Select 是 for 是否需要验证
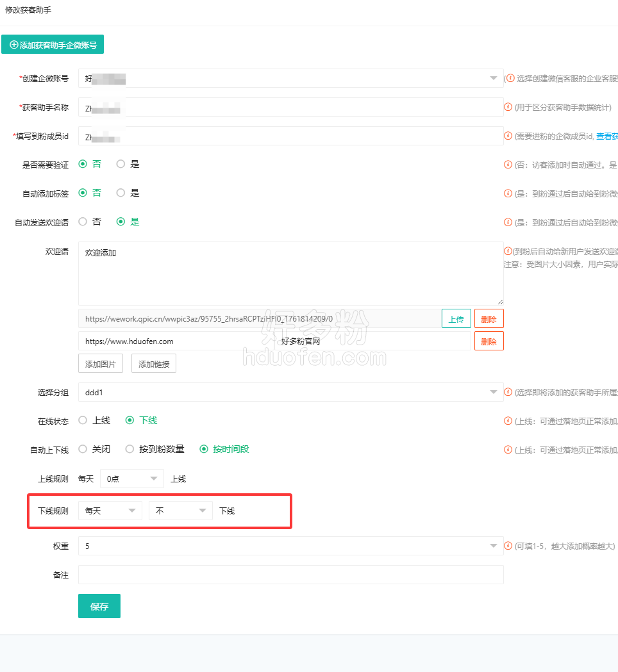 pos(121,164)
